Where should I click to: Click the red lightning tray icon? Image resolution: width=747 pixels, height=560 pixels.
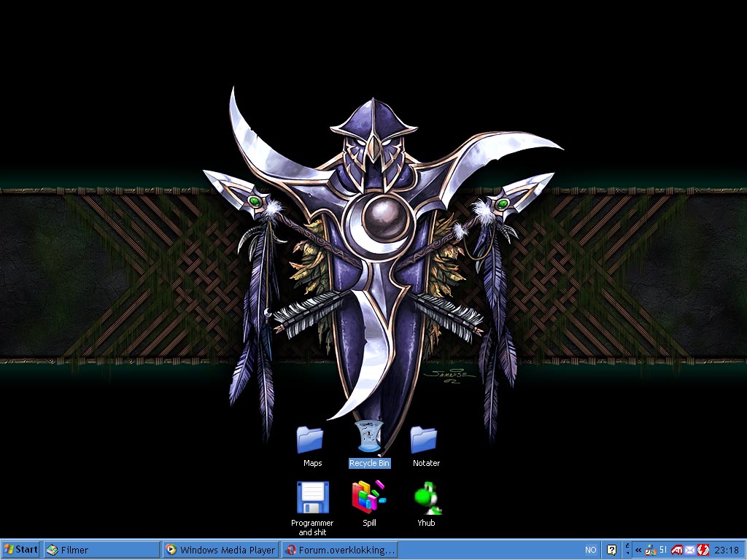(703, 550)
